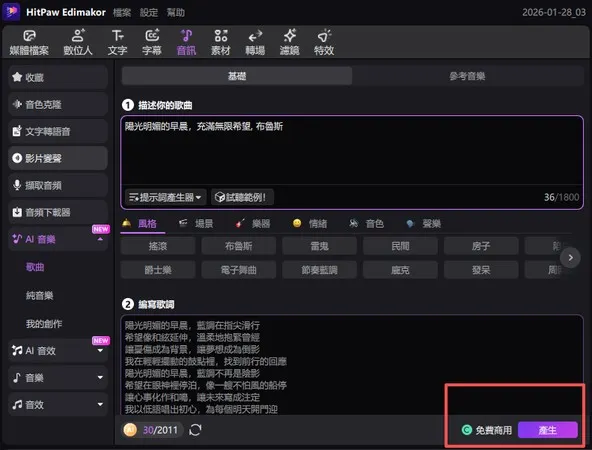Viewport: 592px width, 450px height.
Task: Open 收藏 favorites in sidebar
Action: [58, 77]
